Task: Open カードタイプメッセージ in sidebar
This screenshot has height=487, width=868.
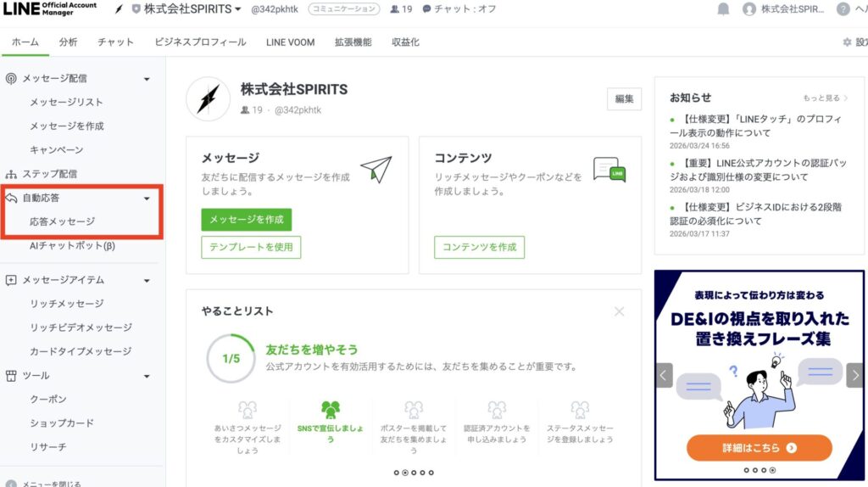Action: (x=81, y=351)
